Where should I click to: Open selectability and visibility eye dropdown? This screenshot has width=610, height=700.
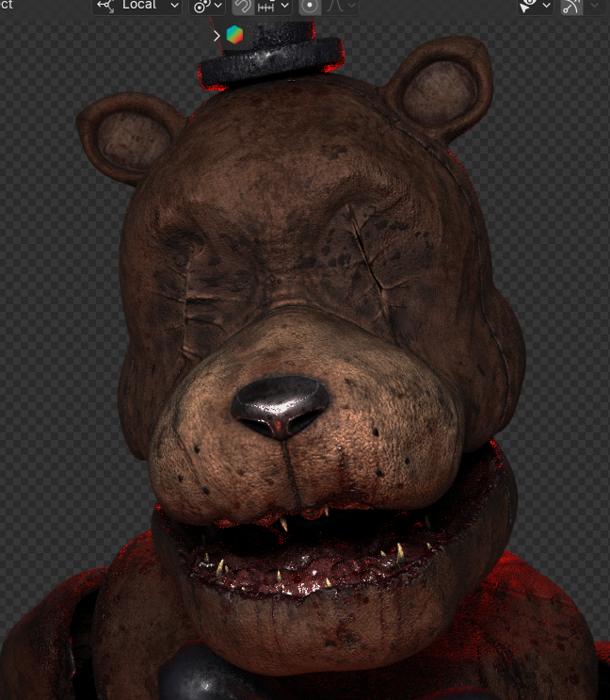coord(535,7)
